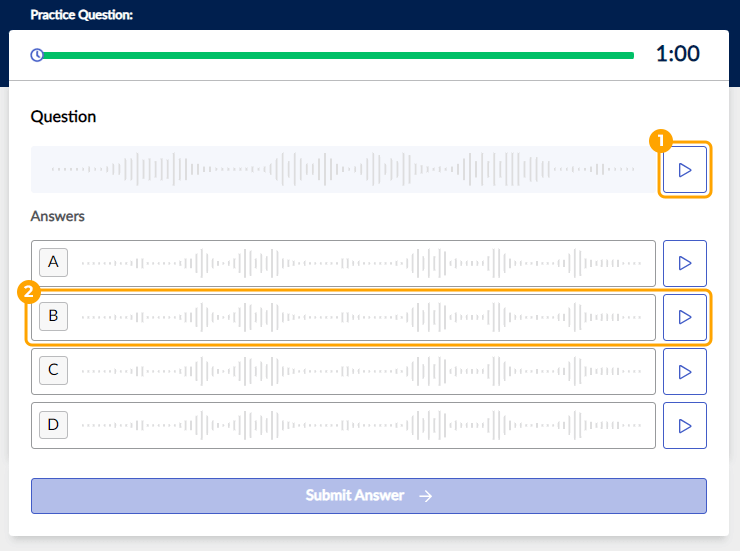This screenshot has width=740, height=551.
Task: Click the waveform in answer D
Action: click(360, 425)
